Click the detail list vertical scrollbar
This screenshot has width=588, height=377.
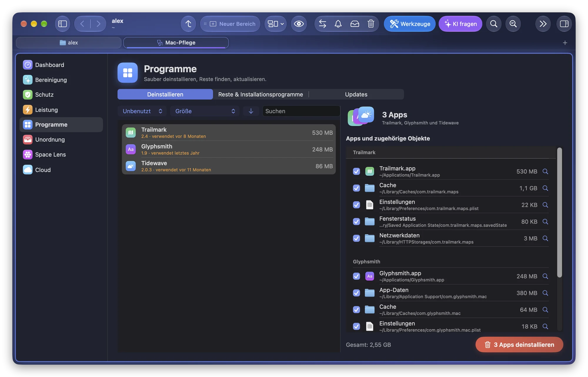click(x=559, y=212)
